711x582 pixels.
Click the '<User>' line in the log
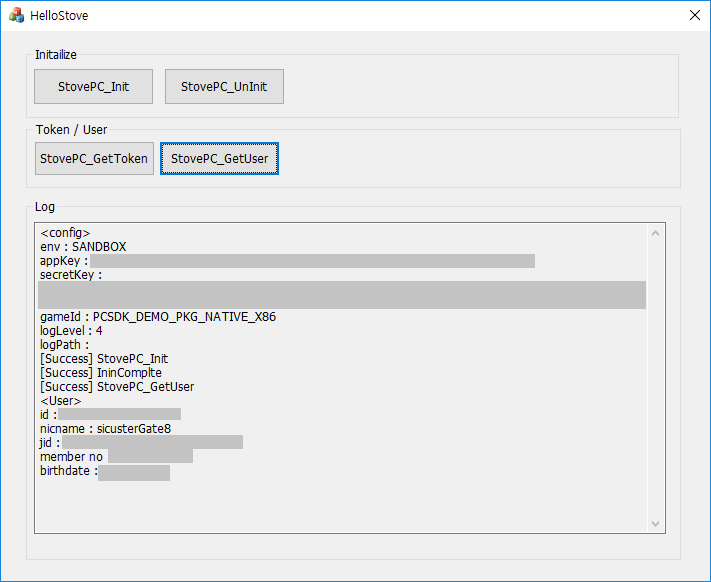click(x=61, y=401)
